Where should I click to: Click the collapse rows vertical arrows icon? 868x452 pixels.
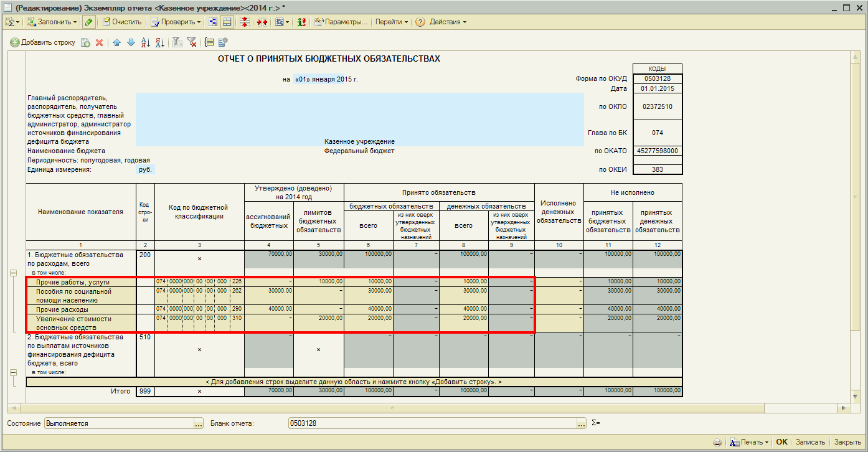245,22
